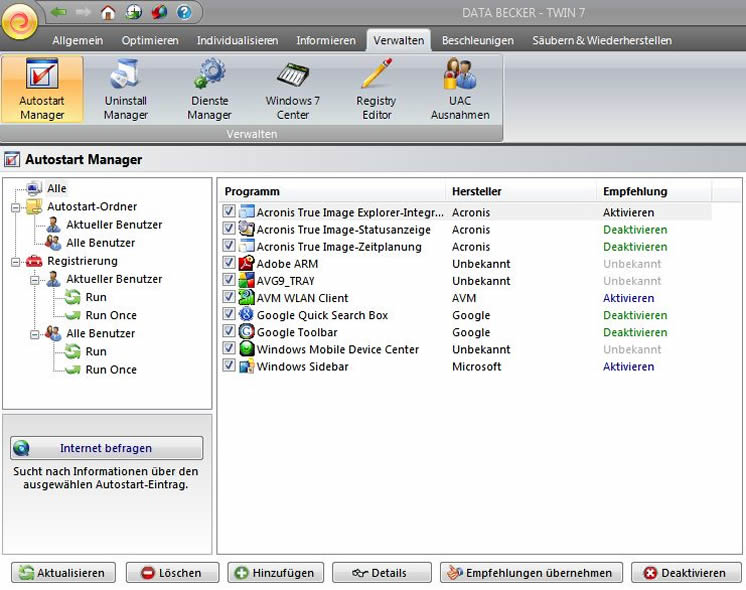Sort by the Hersteller column header
Screen dimensions: 746x590
pos(521,191)
